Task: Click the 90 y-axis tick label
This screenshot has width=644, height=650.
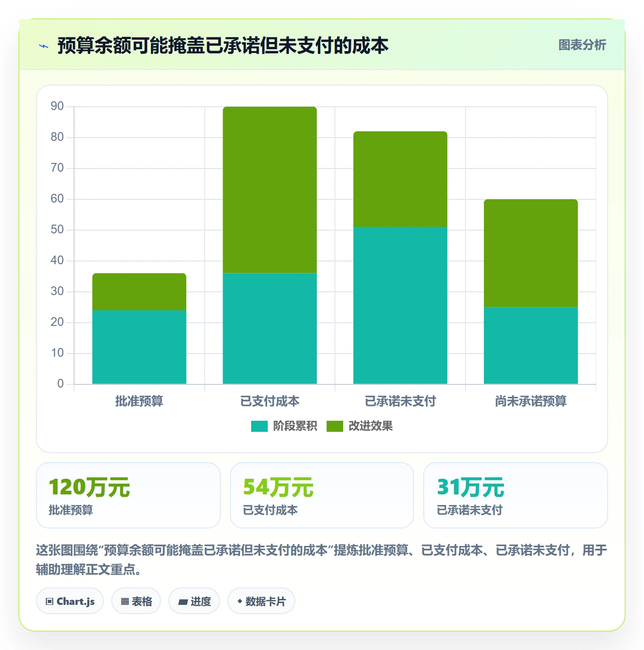Action: [x=57, y=106]
